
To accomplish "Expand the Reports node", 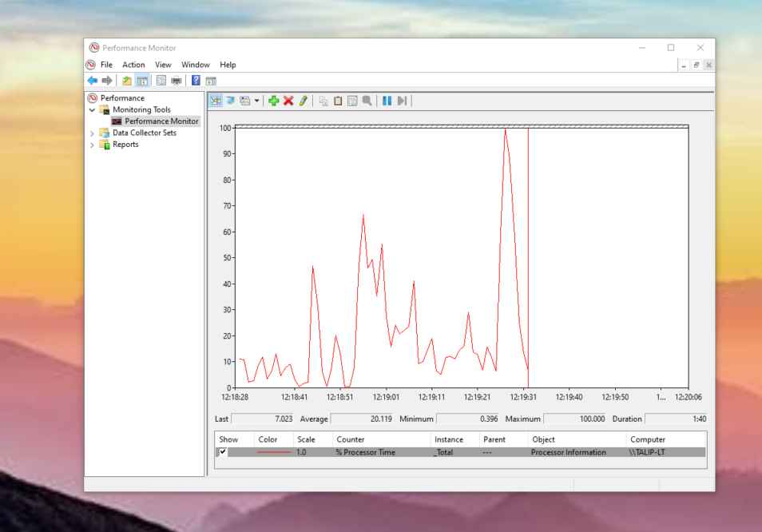I will 91,145.
